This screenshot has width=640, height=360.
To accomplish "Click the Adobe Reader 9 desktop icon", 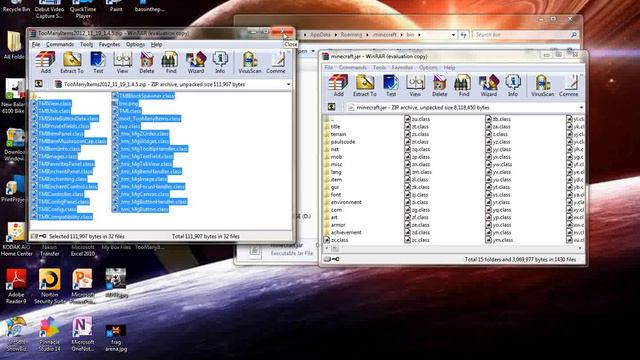I will (x=16, y=286).
